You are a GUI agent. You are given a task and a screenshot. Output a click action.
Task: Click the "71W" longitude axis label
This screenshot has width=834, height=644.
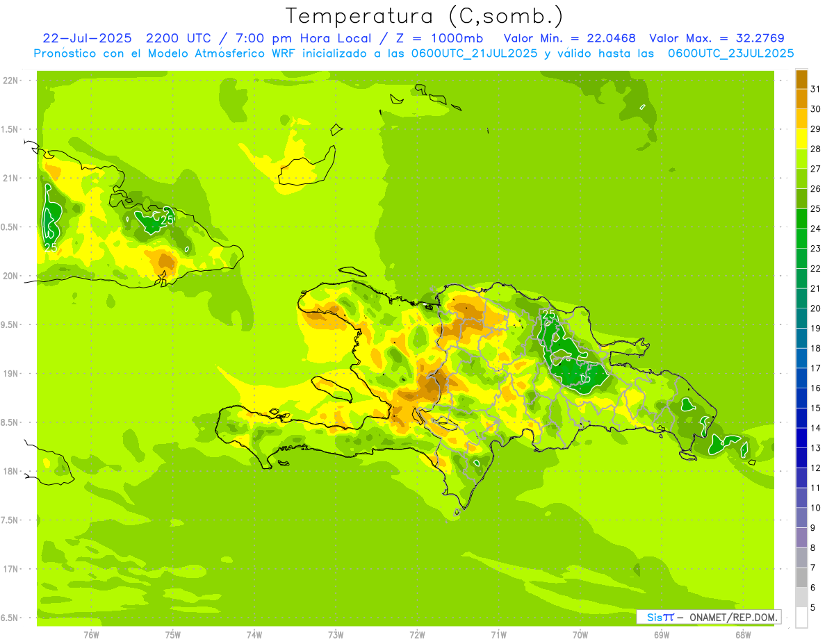498,634
